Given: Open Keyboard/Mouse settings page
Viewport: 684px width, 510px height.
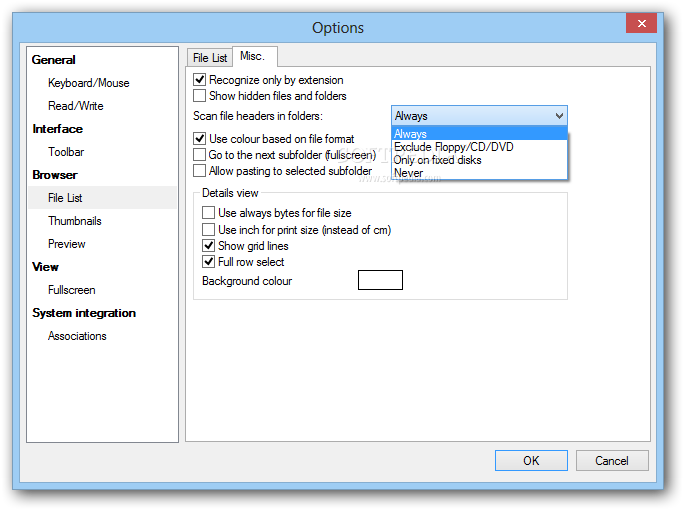Looking at the screenshot, I should [x=89, y=83].
